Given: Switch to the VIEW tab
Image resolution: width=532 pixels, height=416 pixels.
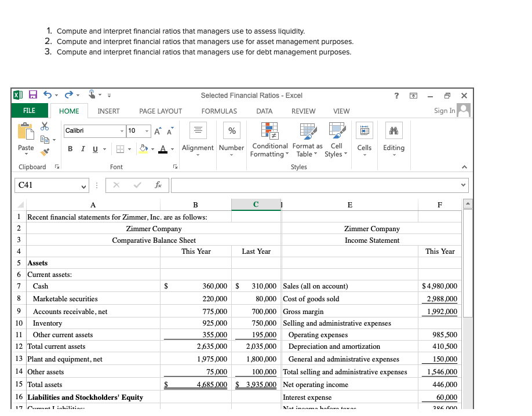Looking at the screenshot, I should pos(341,111).
